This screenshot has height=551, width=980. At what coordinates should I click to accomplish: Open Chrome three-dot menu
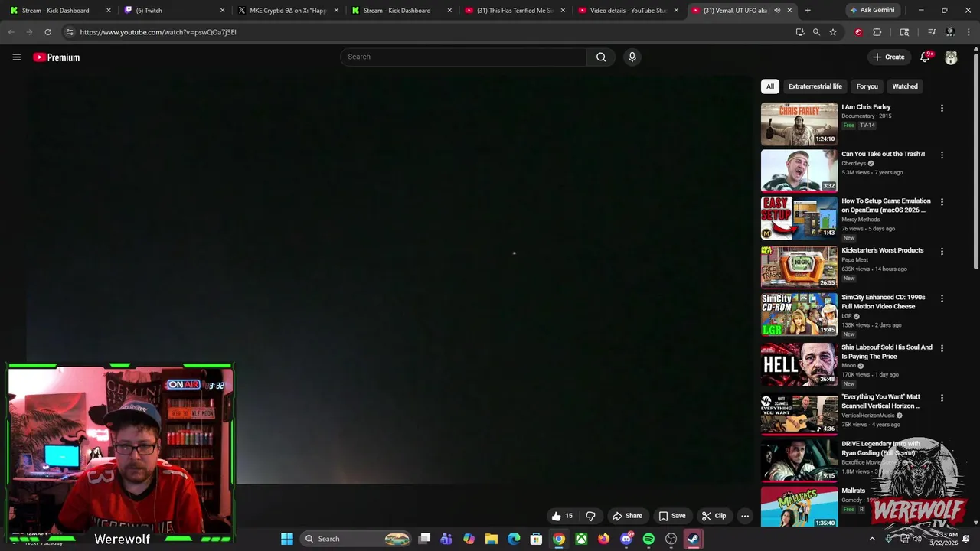click(x=969, y=32)
